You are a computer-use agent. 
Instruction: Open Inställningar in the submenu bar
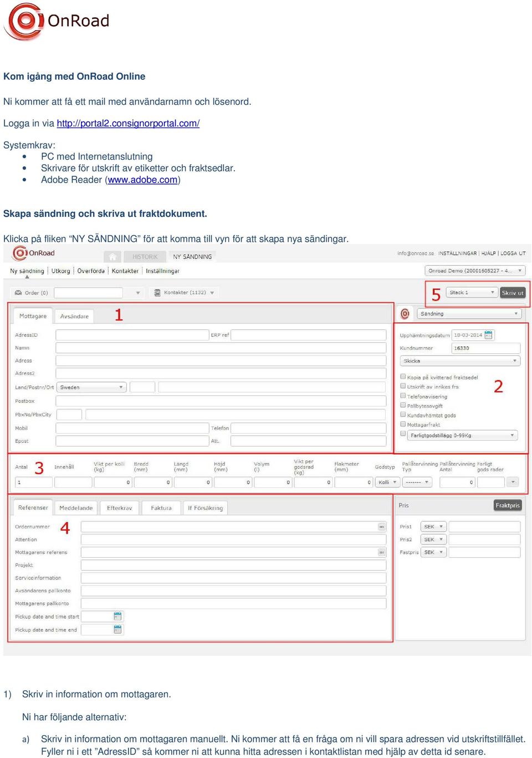pos(162,271)
